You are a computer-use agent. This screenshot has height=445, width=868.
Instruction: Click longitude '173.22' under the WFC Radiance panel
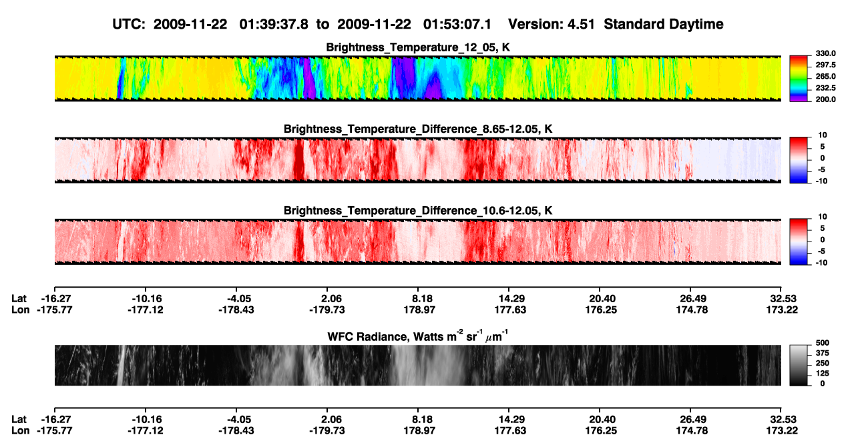point(783,430)
